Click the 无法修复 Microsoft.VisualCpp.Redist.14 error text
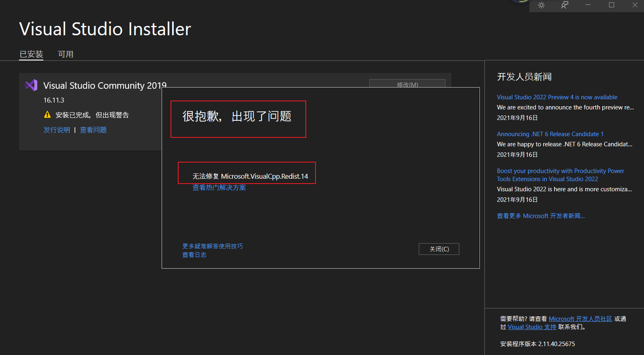644x355 pixels. click(250, 176)
